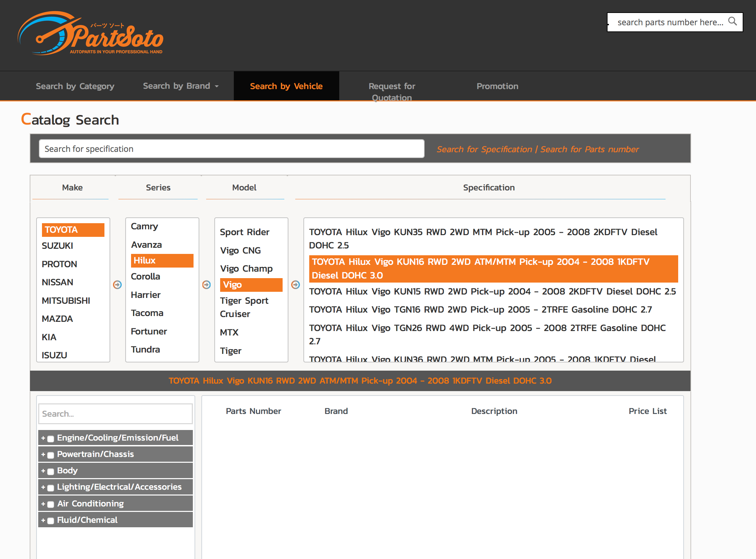
Task: Select ISUZU in Make list
Action: [x=54, y=355]
